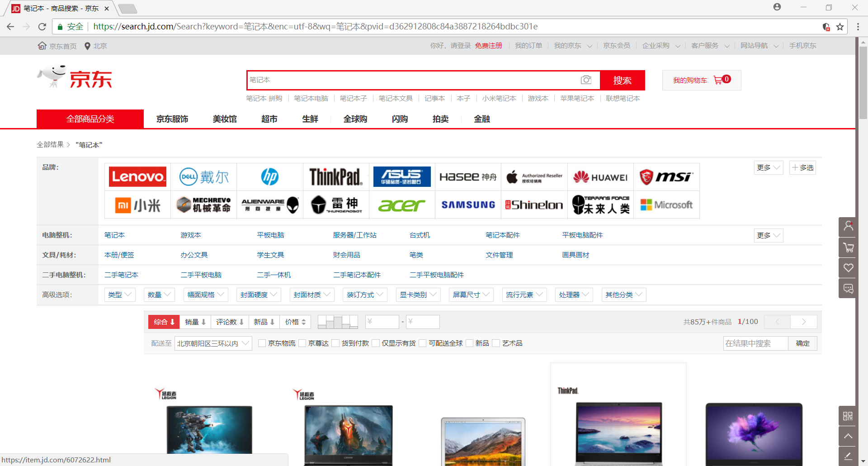Select the Hasee 神舟 brand logo
868x466 pixels.
468,177
